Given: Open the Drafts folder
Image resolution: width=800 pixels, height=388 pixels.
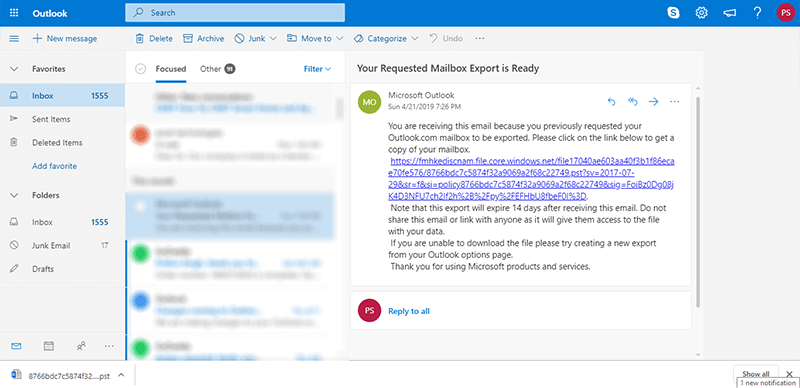Looking at the screenshot, I should click(x=62, y=269).
